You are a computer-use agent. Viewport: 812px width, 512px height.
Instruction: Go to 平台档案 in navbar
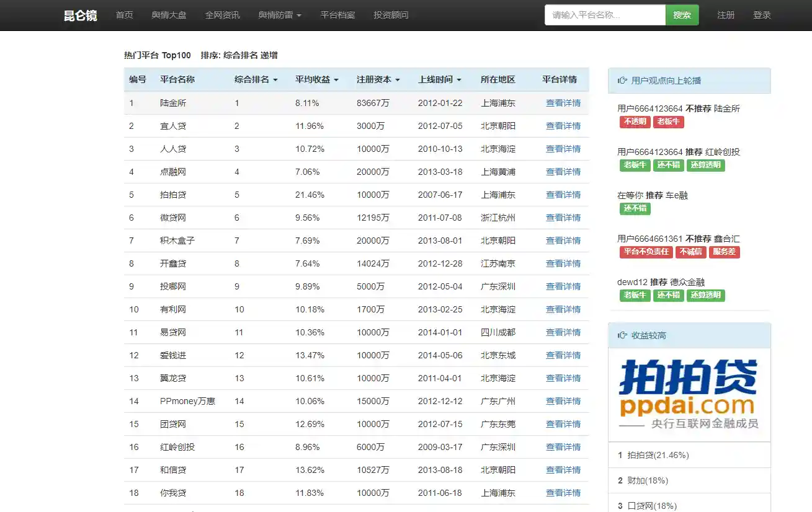(337, 15)
